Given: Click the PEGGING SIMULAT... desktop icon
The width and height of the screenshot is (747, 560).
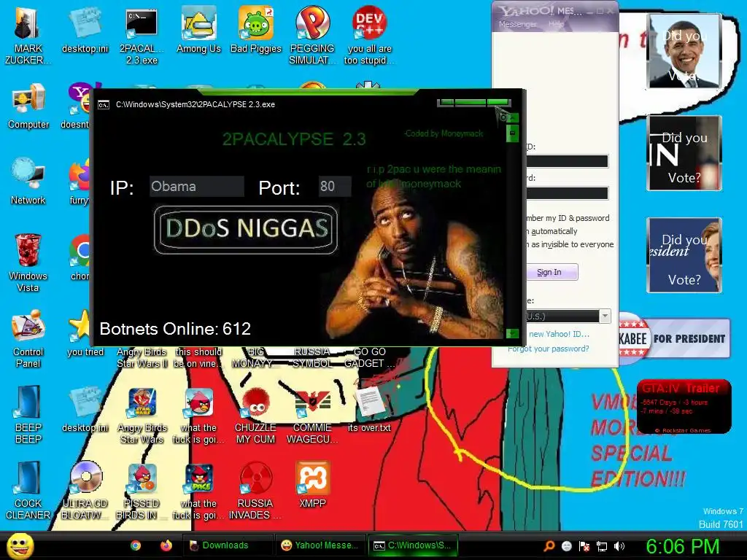Looking at the screenshot, I should 312,35.
